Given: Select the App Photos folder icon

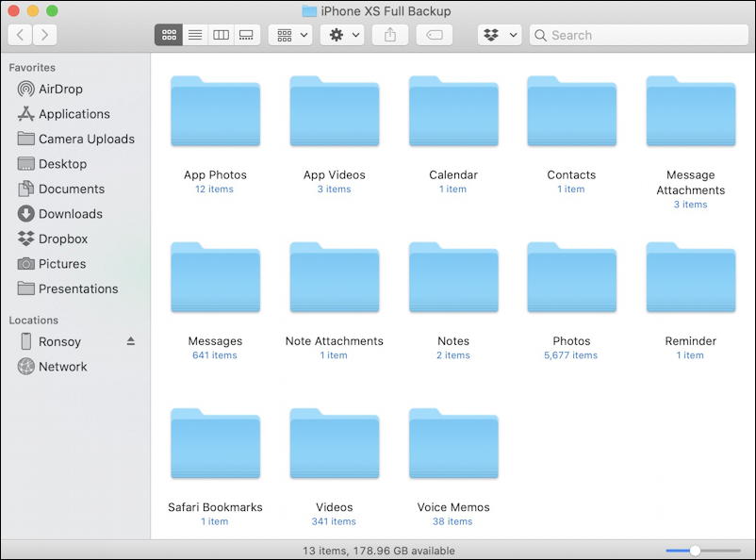Looking at the screenshot, I should [216, 111].
